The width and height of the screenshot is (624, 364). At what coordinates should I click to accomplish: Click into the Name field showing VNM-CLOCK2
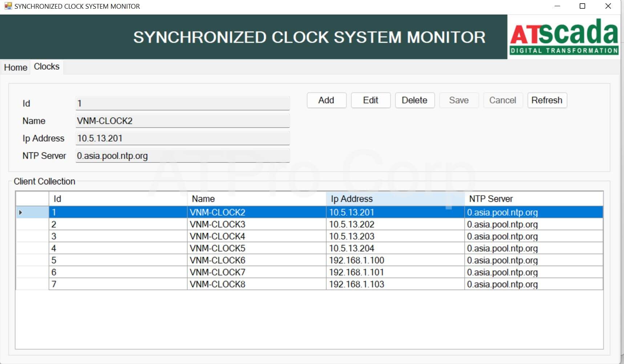182,121
